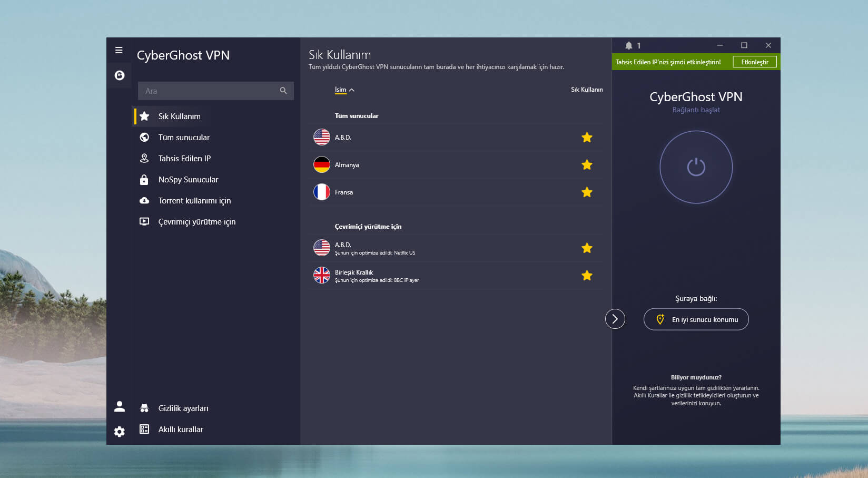Click the spy icon for Gizlilik ayarları
The width and height of the screenshot is (868, 478).
click(x=144, y=408)
